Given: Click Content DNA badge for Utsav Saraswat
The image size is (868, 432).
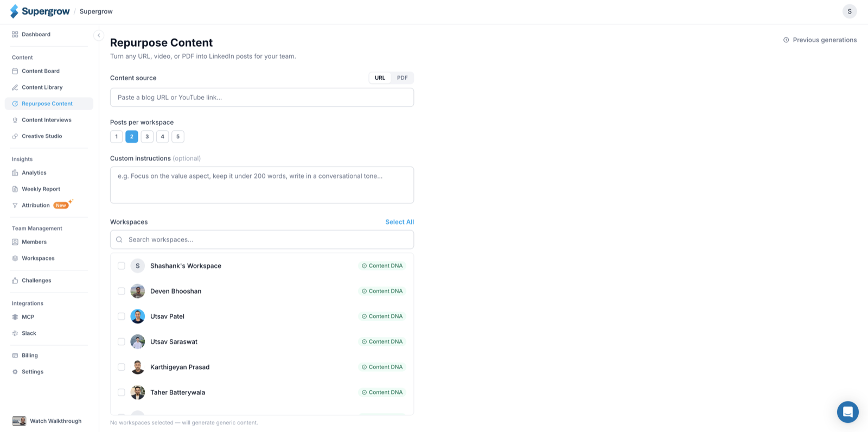Looking at the screenshot, I should click(382, 342).
